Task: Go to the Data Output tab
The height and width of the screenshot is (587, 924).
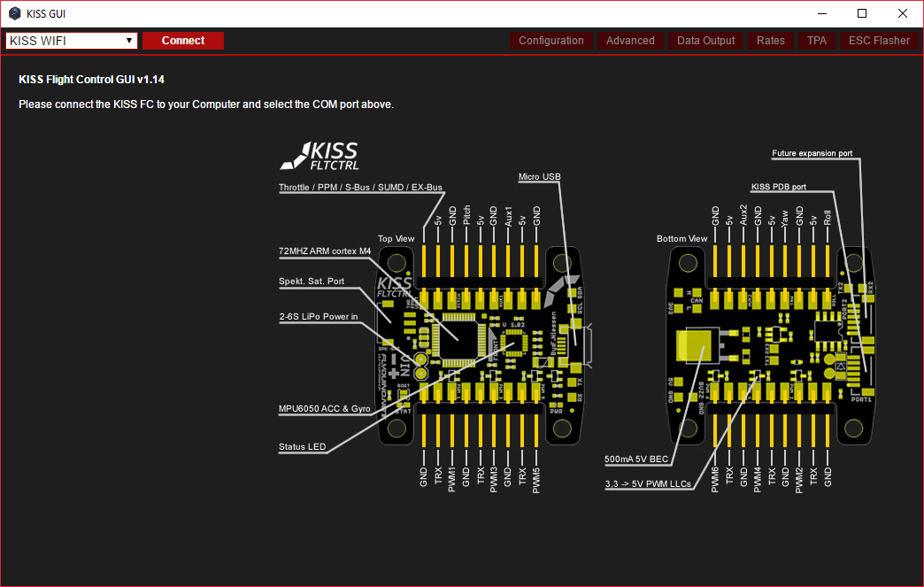Action: point(705,41)
